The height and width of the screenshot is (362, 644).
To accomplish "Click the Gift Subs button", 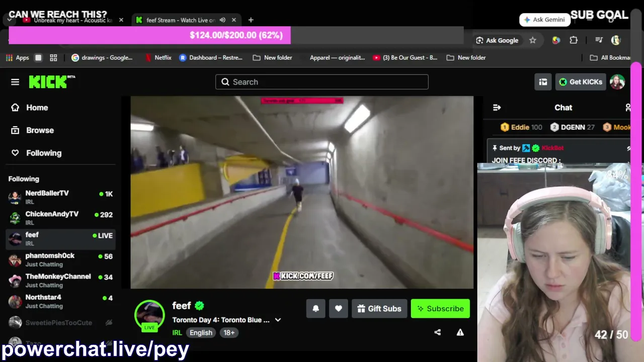I will pos(379,309).
